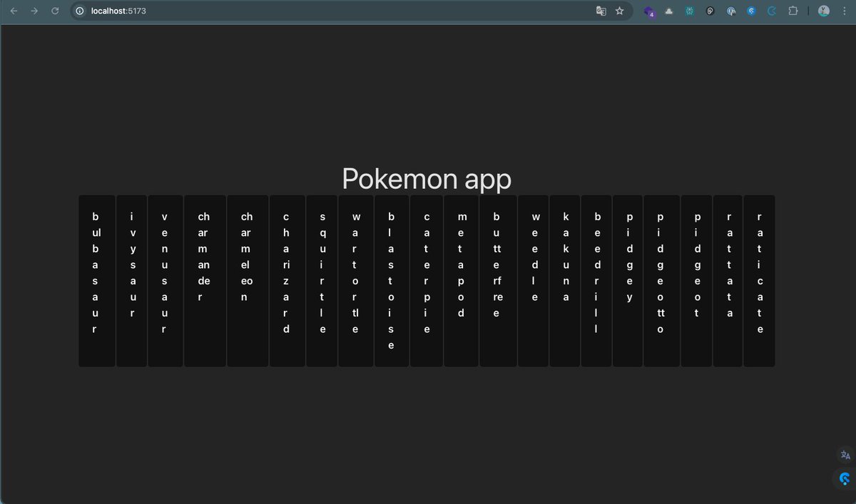Click the pidgey card
Image resolution: width=856 pixels, height=504 pixels.
(628, 281)
